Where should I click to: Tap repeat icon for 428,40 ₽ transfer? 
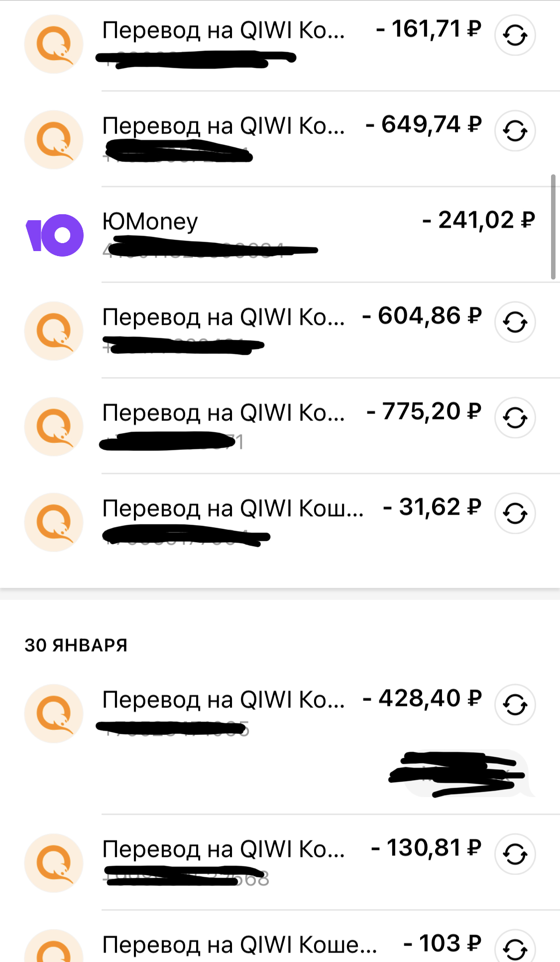coord(515,704)
